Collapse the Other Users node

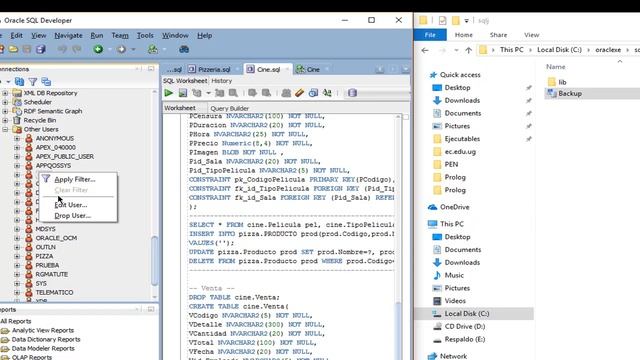[5, 129]
